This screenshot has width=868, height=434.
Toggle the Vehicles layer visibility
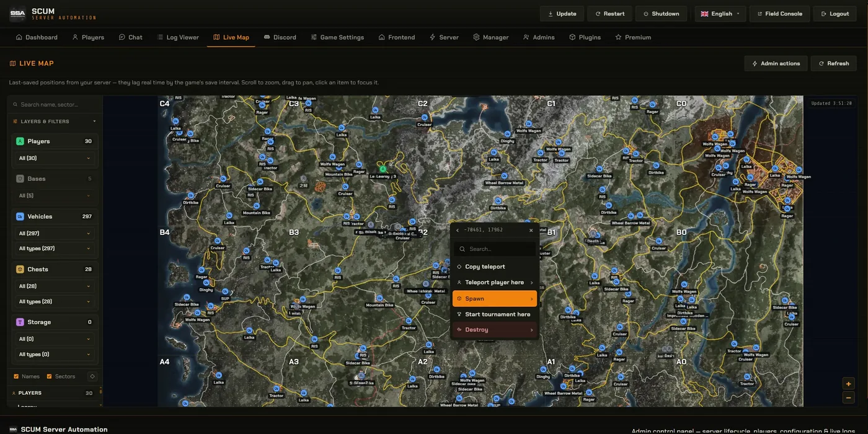[x=20, y=216]
